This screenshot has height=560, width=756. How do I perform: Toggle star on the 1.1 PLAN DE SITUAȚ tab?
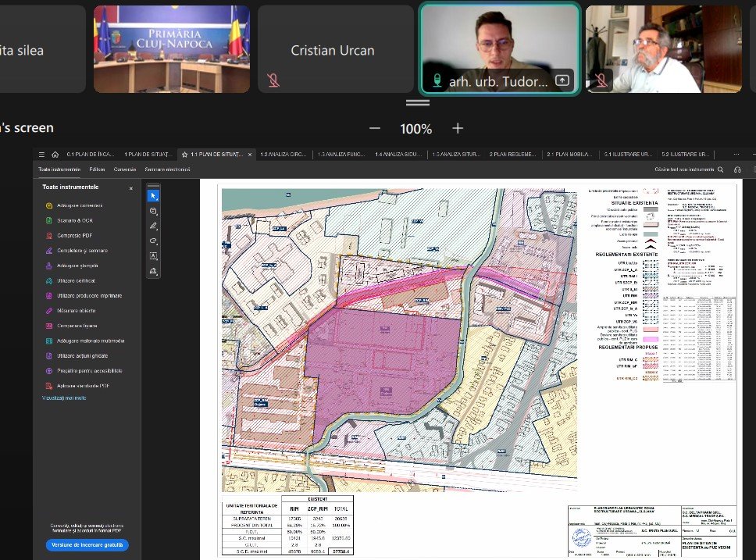tap(184, 155)
